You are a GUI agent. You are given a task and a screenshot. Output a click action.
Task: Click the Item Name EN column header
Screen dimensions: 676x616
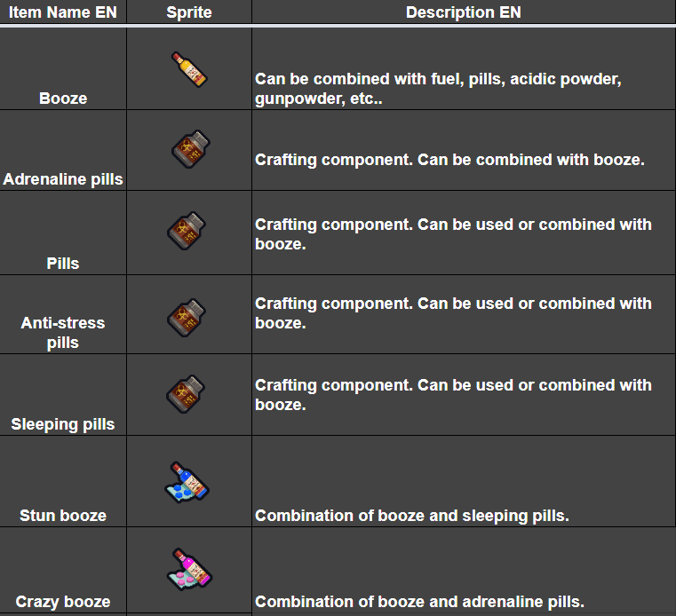coord(63,12)
